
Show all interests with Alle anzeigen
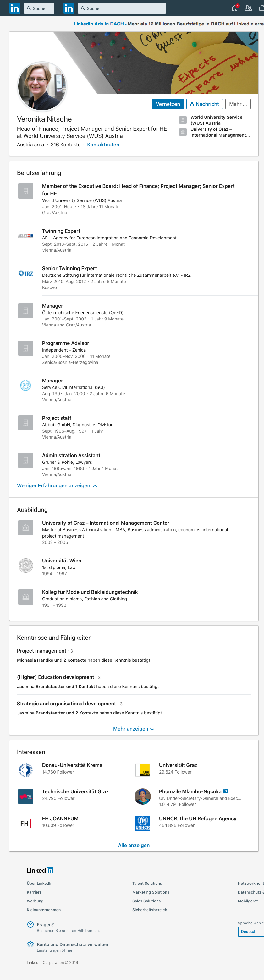[134, 845]
